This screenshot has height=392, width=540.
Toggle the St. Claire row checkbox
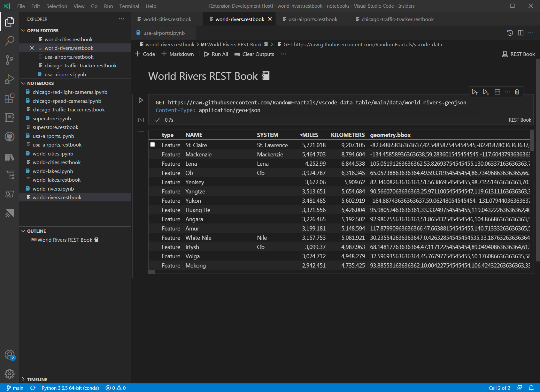153,145
